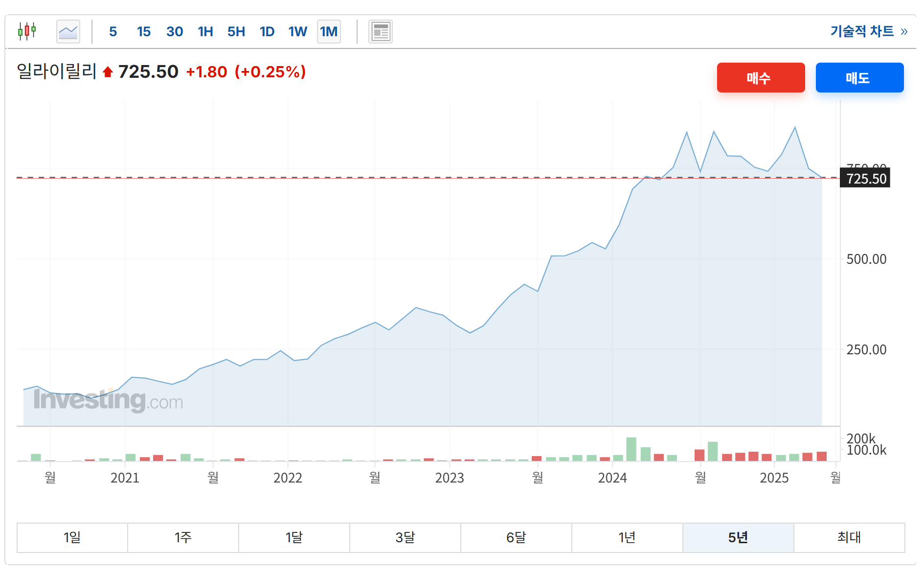Click the 2025 label on time axis
Viewport: 924px width, 575px height.
coord(774,478)
